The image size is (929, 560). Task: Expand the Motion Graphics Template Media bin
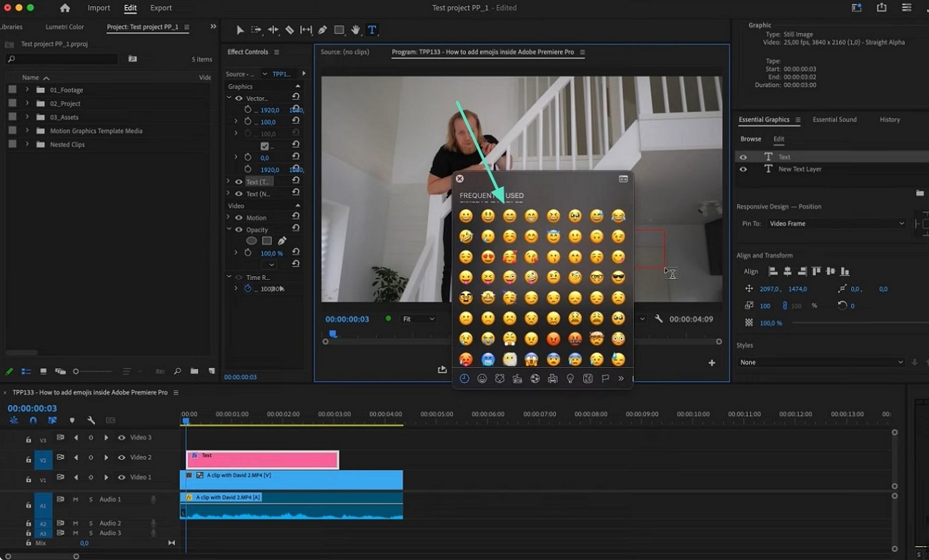(29, 130)
